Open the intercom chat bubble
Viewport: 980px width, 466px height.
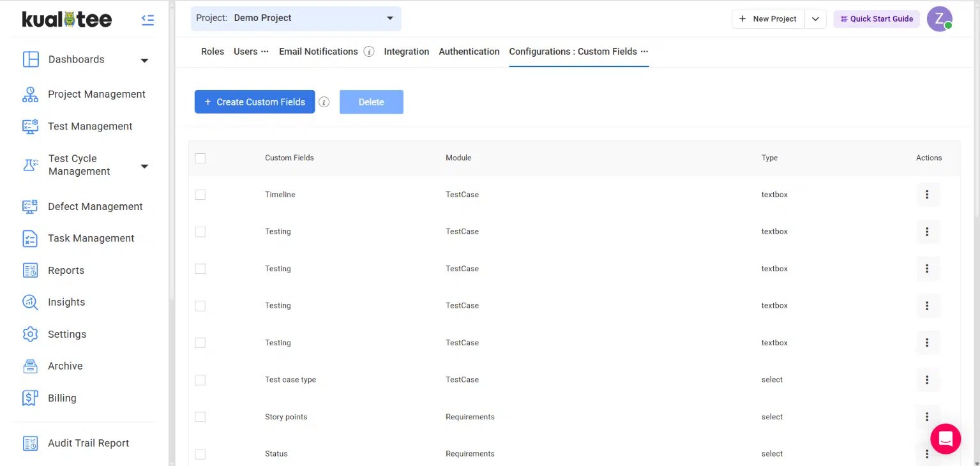point(945,439)
